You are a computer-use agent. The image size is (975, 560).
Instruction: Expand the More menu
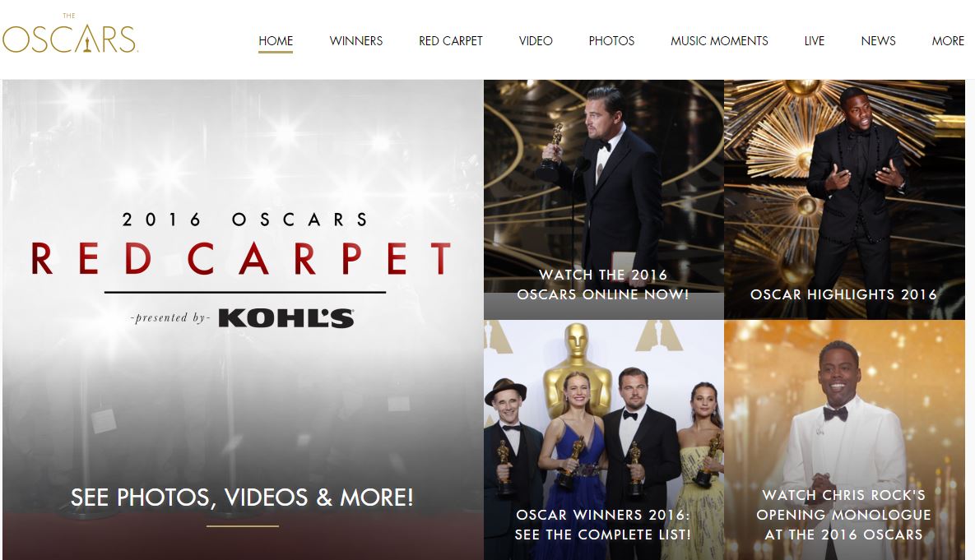tap(948, 41)
